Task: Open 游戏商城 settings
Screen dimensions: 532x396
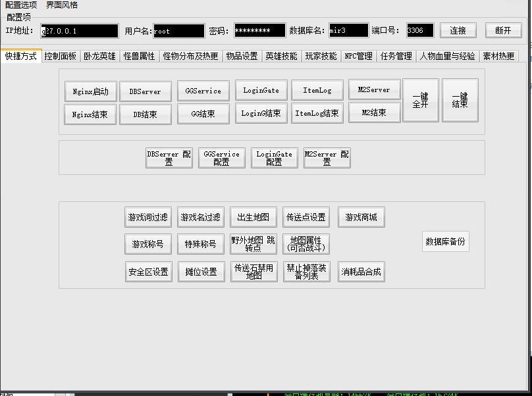Action: pyautogui.click(x=361, y=217)
